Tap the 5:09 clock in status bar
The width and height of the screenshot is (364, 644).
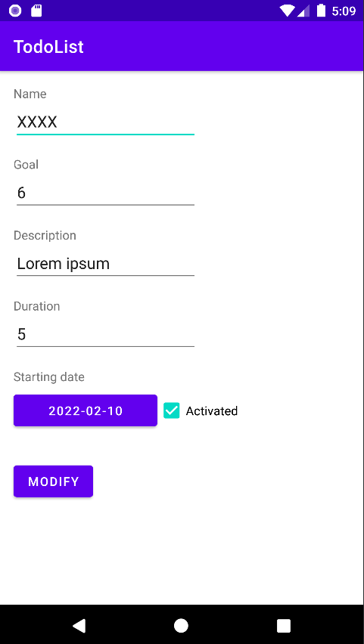coord(344,11)
